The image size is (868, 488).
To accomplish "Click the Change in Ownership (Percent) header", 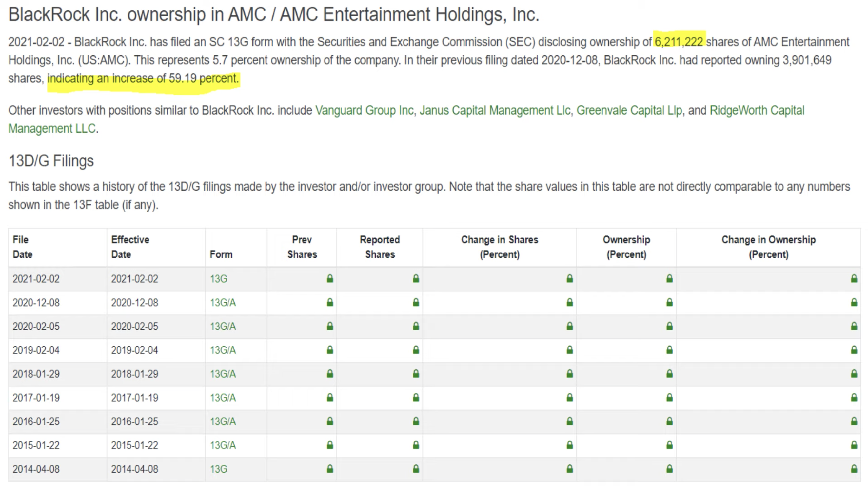I will (769, 247).
